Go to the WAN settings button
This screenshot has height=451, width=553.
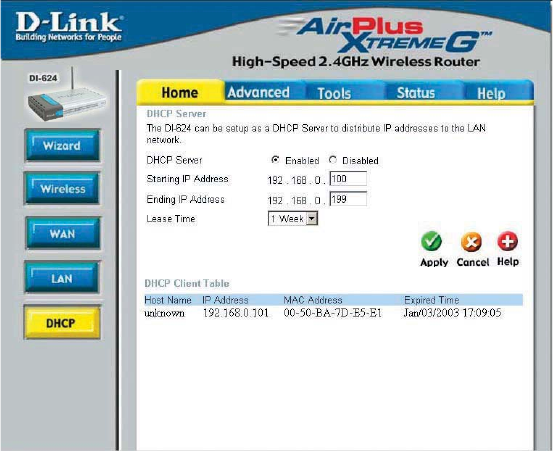[x=62, y=233]
